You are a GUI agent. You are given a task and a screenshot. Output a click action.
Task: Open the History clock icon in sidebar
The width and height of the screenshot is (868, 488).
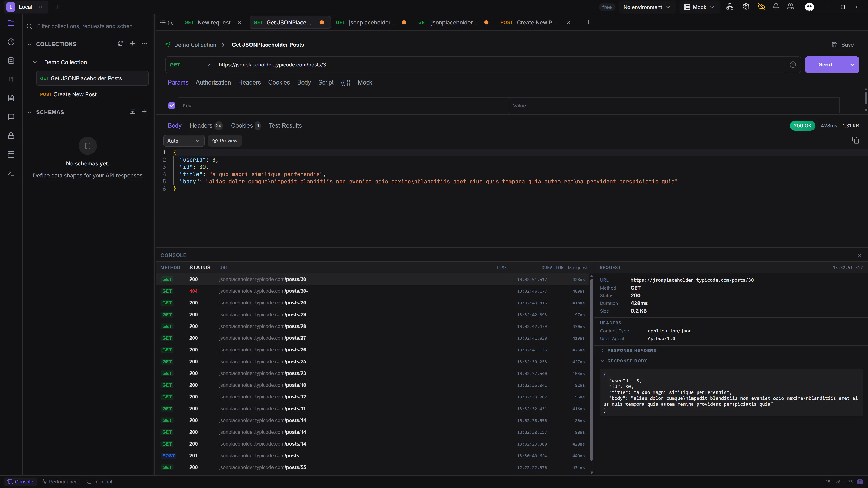(11, 42)
